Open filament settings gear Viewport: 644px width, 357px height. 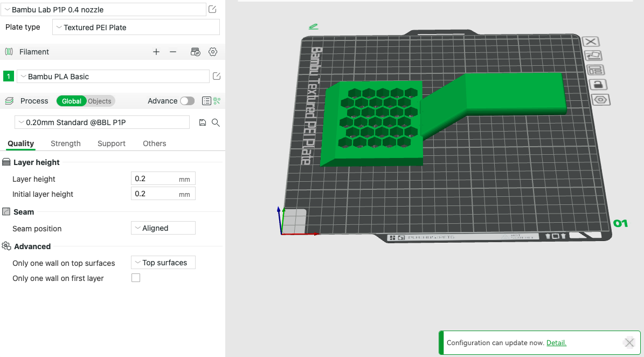click(x=213, y=52)
